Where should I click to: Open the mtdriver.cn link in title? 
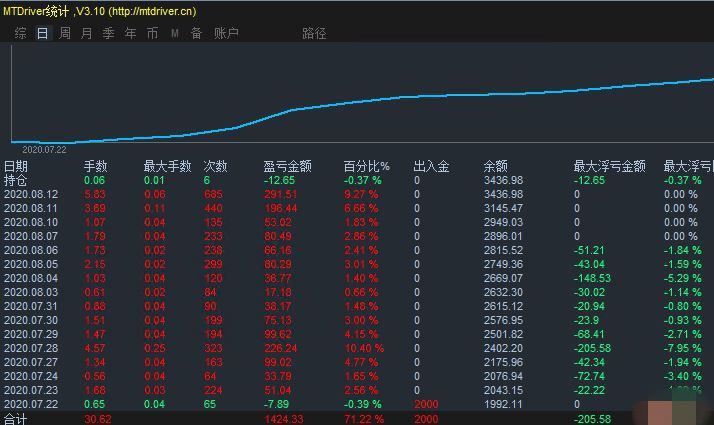pyautogui.click(x=153, y=11)
